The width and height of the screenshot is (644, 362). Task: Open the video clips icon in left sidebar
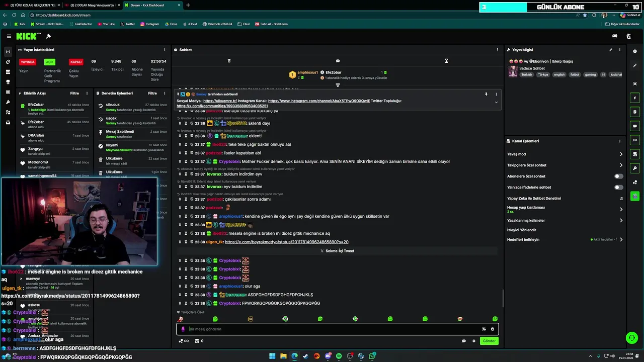click(8, 92)
